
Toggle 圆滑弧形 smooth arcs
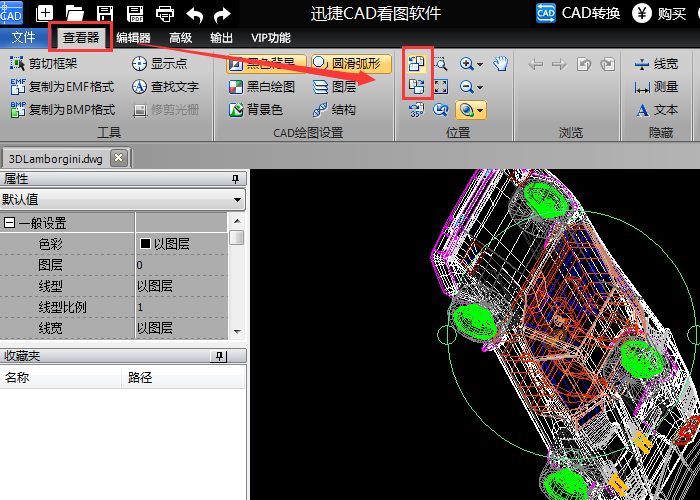tap(351, 63)
